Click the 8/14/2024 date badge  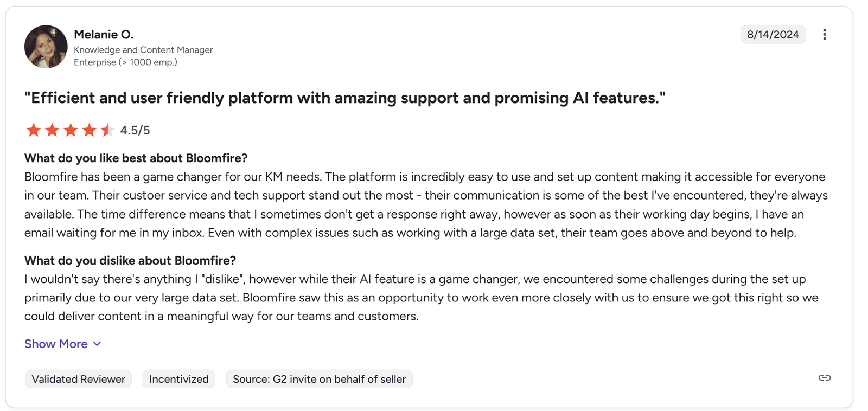[x=773, y=35]
